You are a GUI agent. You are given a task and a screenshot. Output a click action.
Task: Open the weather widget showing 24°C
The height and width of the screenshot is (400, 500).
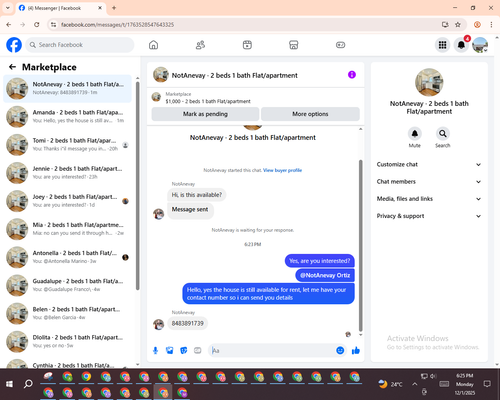(x=390, y=384)
